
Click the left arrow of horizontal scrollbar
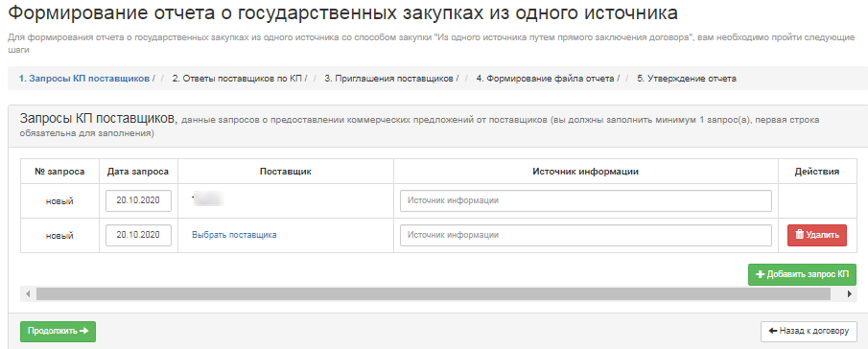[28, 293]
